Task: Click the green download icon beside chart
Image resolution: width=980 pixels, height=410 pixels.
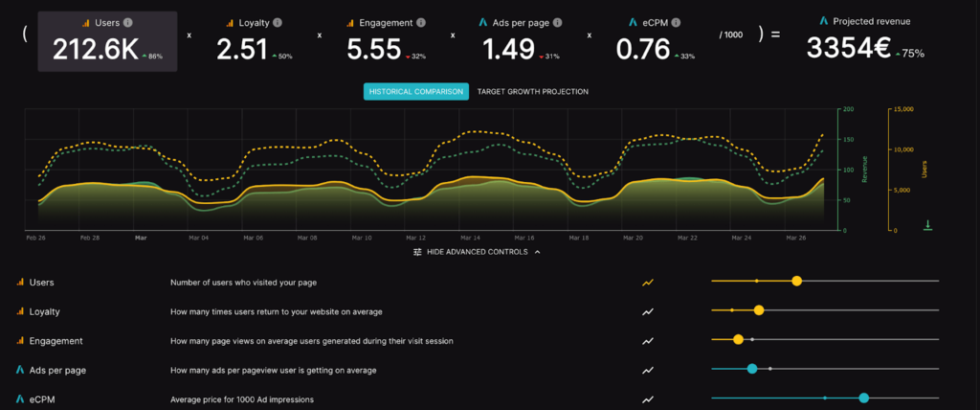Action: pyautogui.click(x=927, y=225)
